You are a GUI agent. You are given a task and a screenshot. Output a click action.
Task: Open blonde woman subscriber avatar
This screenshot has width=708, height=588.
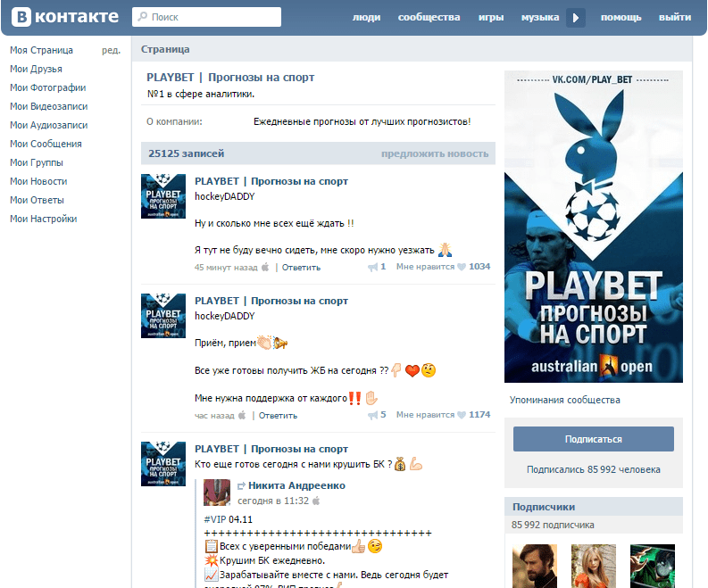[x=594, y=566]
